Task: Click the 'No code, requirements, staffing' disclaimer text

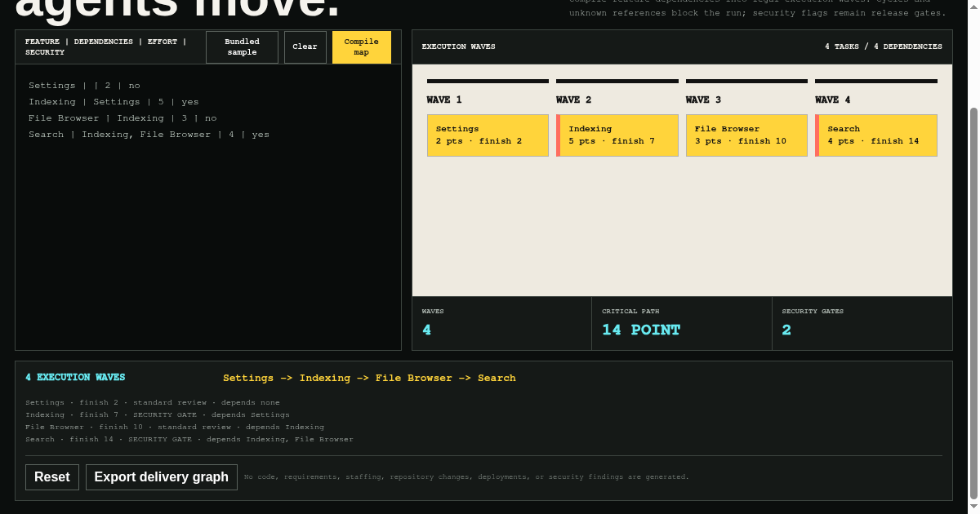Action: click(x=466, y=477)
